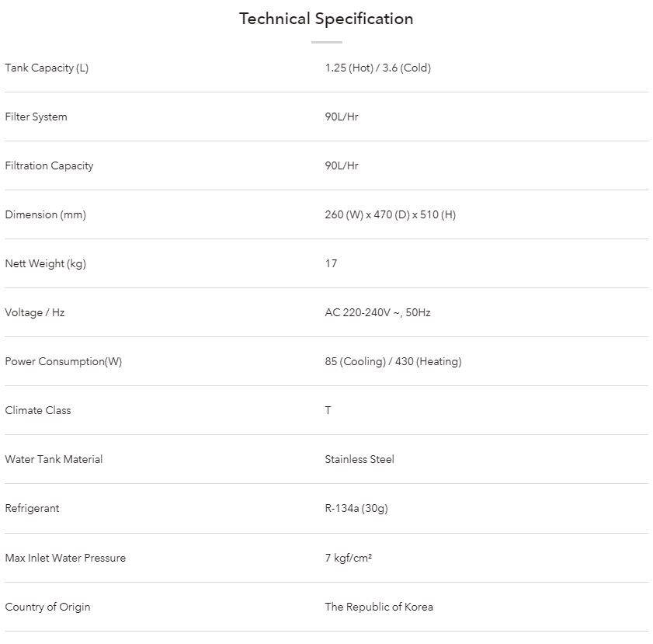The height and width of the screenshot is (644, 653).
Task: Click the Climate Class value T
Action: (x=328, y=411)
